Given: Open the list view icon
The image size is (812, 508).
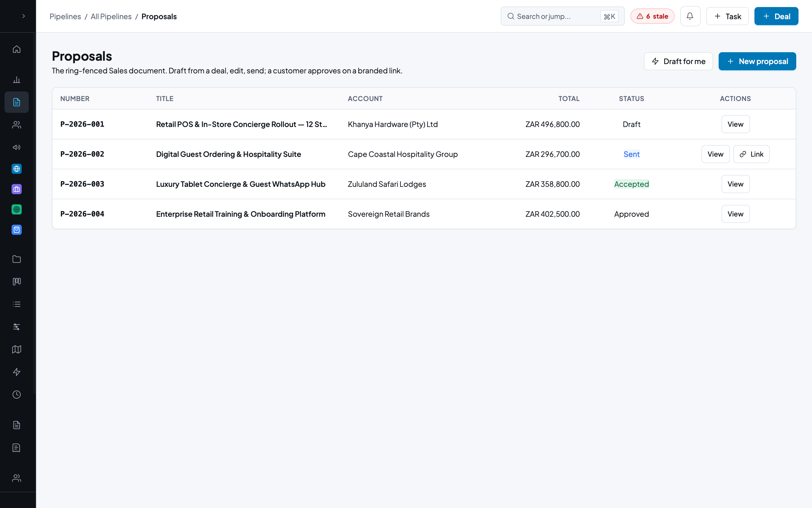Looking at the screenshot, I should click(x=16, y=304).
